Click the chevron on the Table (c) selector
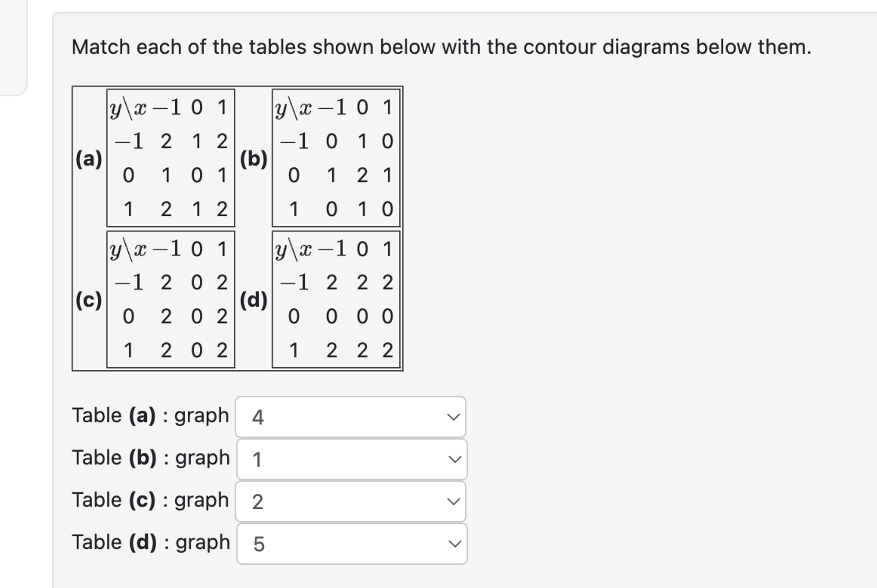This screenshot has height=588, width=877. 453,500
